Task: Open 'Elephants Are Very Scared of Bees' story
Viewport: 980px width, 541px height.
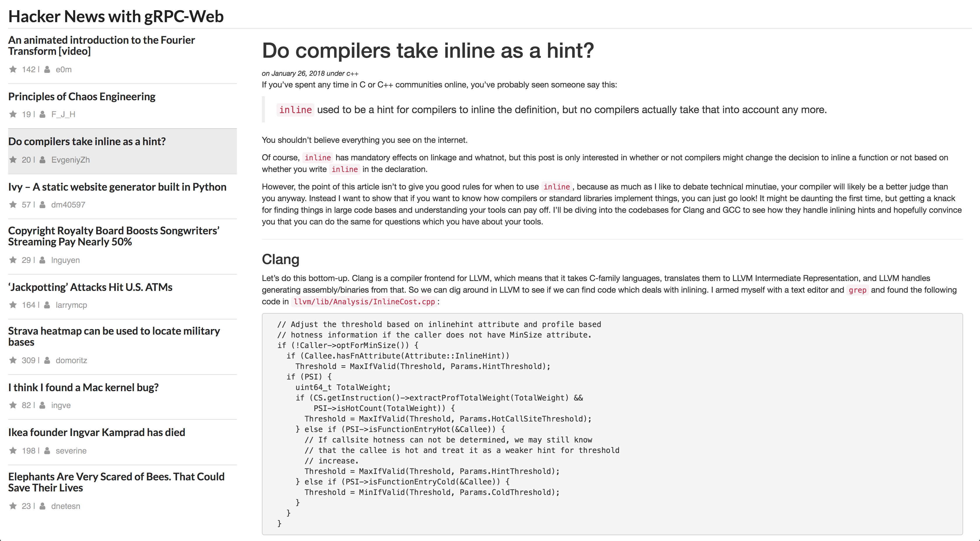Action: click(x=116, y=482)
